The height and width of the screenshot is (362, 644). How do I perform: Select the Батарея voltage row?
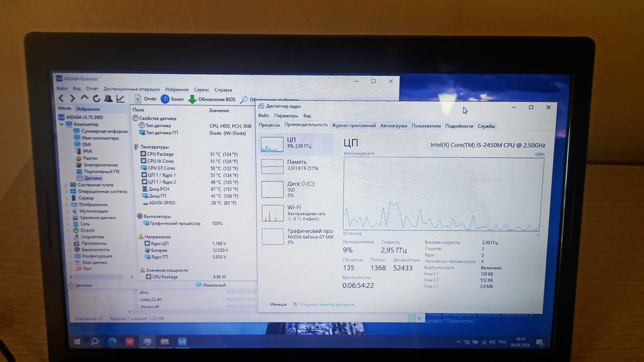[x=186, y=250]
